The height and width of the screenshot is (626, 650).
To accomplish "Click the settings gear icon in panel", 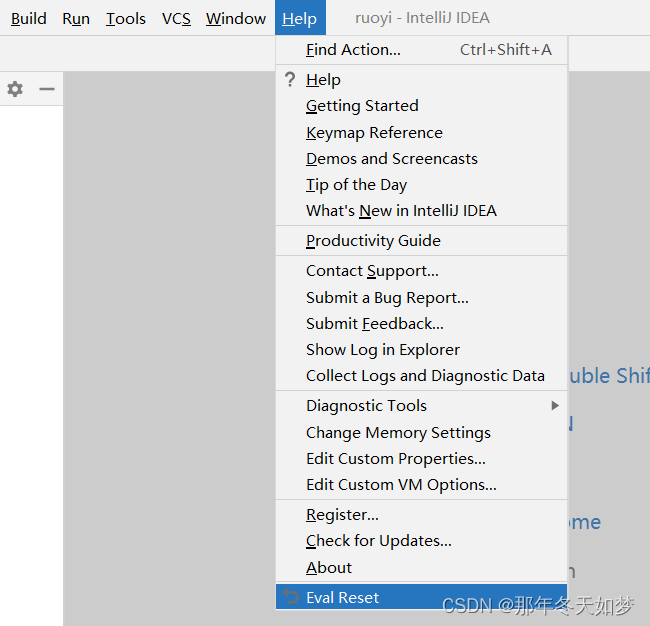I will point(15,89).
